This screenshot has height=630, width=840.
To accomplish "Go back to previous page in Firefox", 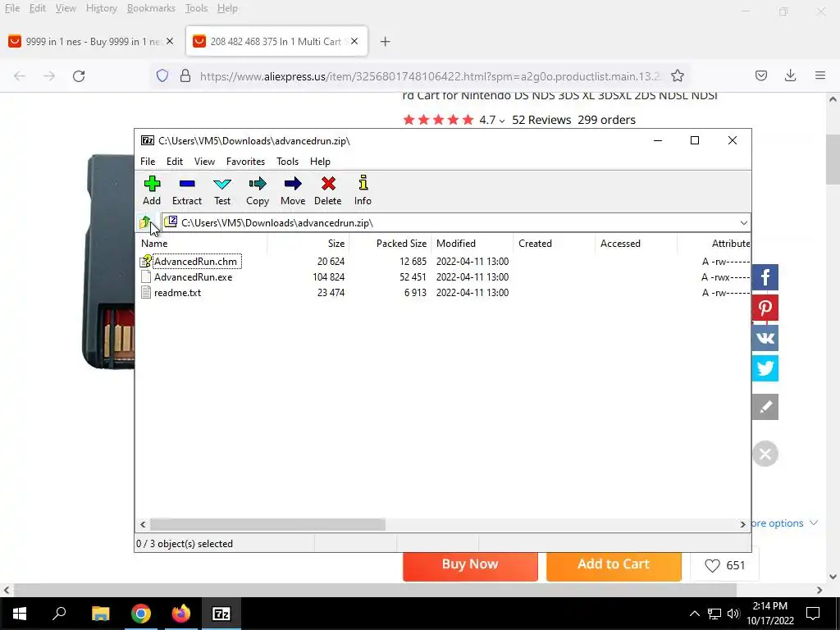I will click(20, 76).
